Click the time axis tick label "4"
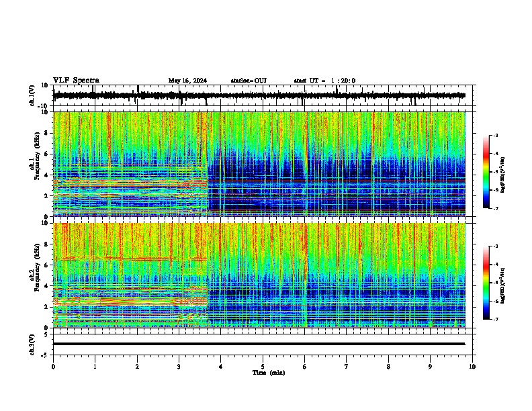Image resolution: width=532 pixels, height=411 pixels. point(220,367)
